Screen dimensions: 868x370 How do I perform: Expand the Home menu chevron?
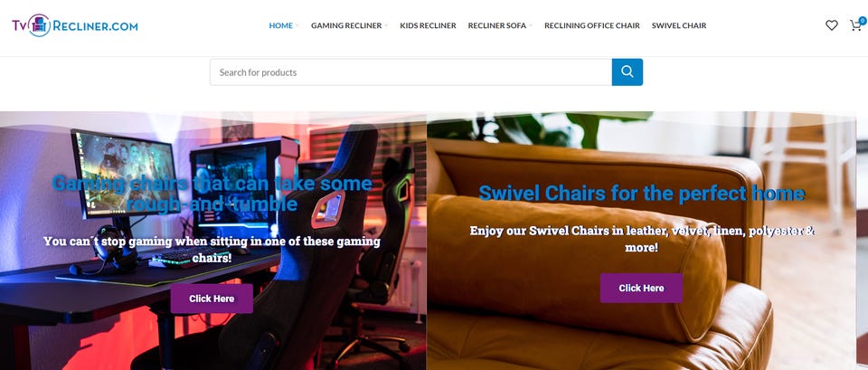(x=297, y=25)
